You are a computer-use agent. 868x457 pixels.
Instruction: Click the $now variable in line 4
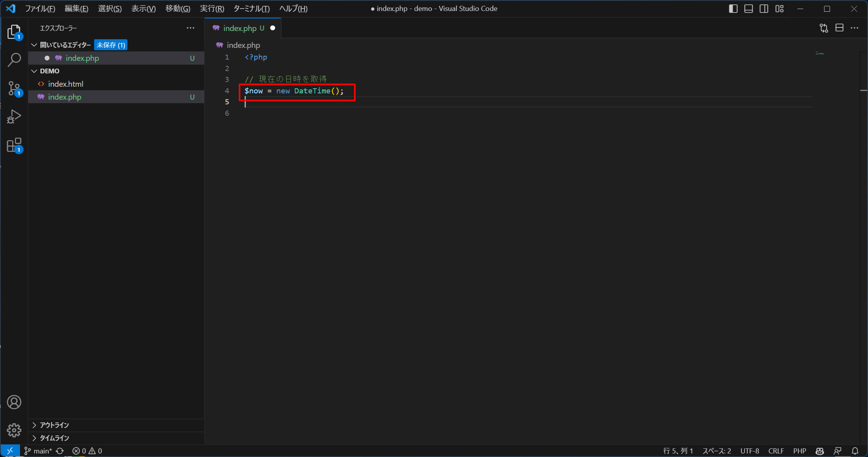254,91
